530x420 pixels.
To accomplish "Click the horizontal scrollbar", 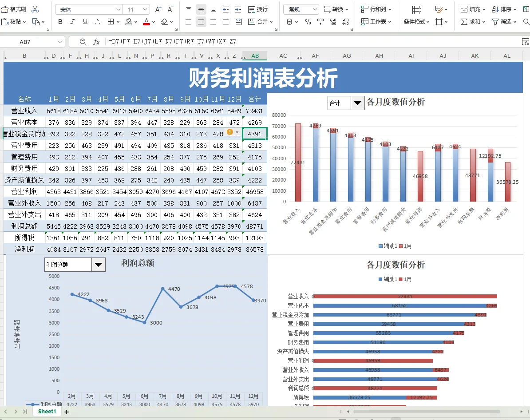I will 427,412.
